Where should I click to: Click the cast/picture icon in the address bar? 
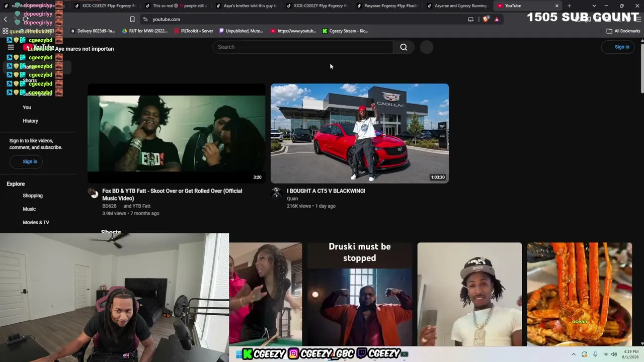point(471,19)
